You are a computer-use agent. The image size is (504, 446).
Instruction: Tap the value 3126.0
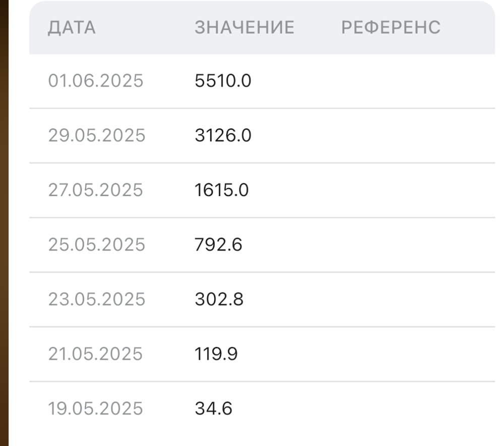(x=223, y=136)
